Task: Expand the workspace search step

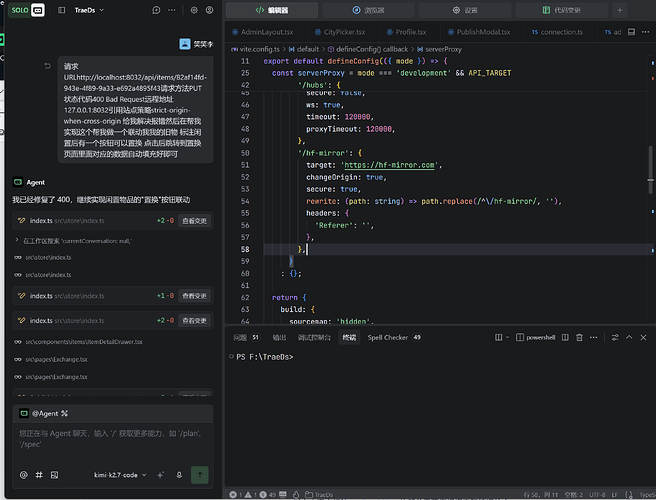Action: tap(17, 240)
